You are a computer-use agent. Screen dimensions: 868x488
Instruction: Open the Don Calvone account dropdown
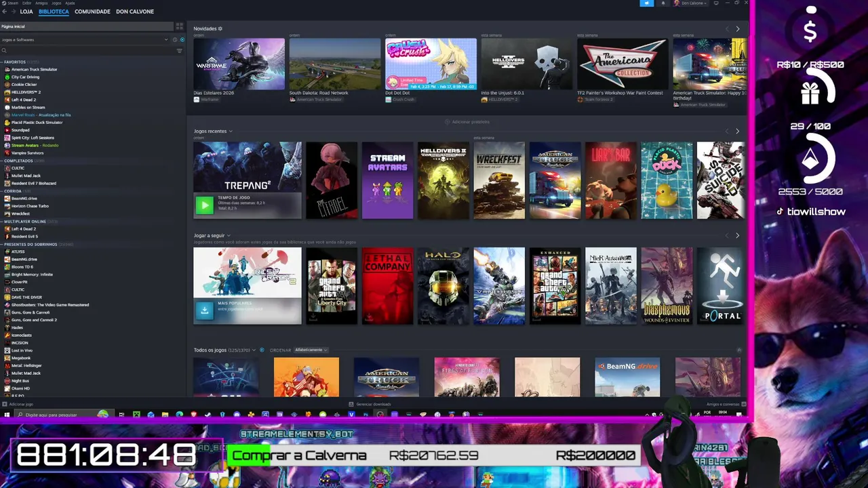pos(691,3)
